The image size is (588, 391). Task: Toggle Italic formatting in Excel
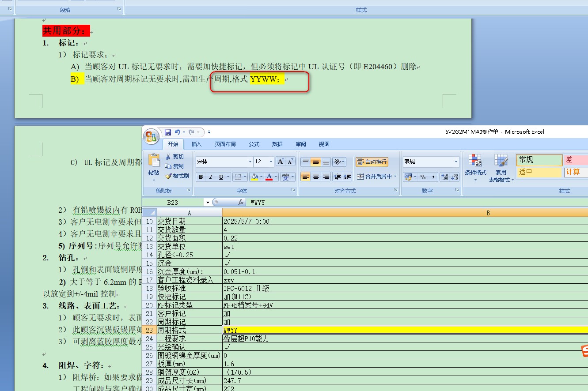[x=211, y=177]
